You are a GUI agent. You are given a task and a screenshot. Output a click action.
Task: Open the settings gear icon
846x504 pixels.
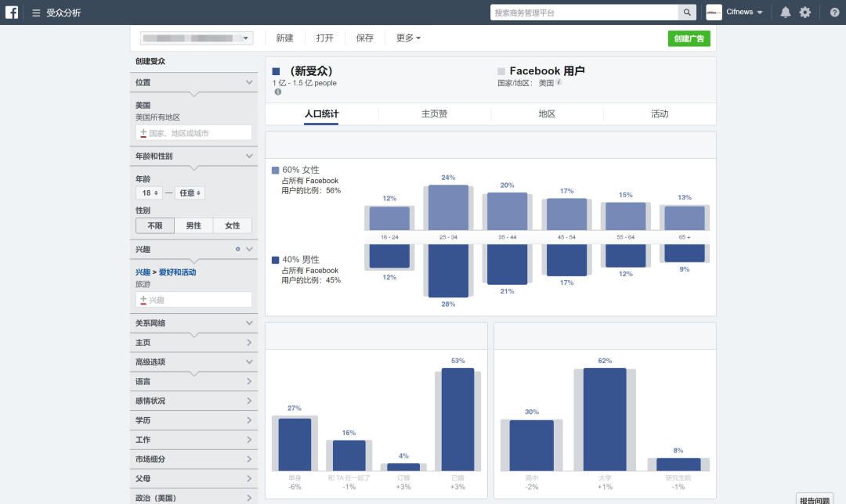click(804, 13)
